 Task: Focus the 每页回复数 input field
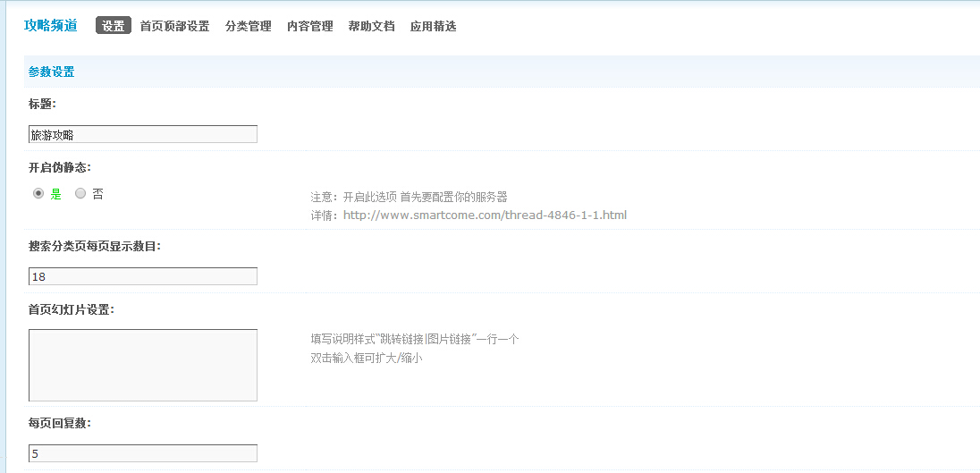coord(143,453)
